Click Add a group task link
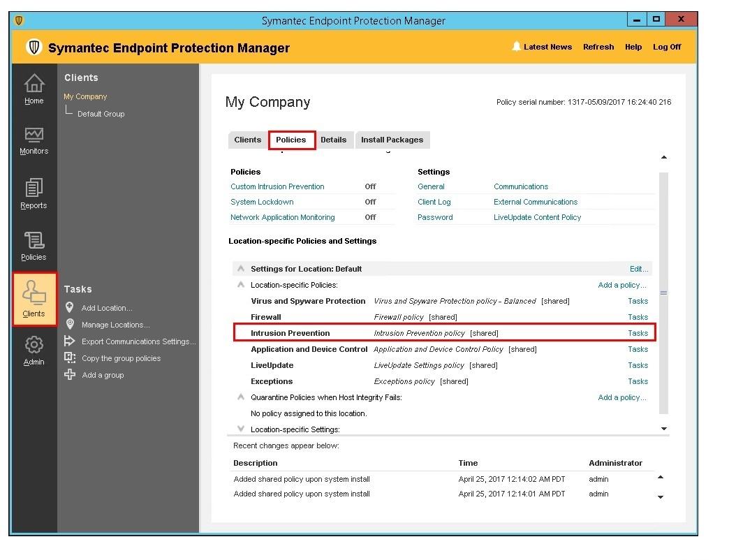 pos(103,374)
